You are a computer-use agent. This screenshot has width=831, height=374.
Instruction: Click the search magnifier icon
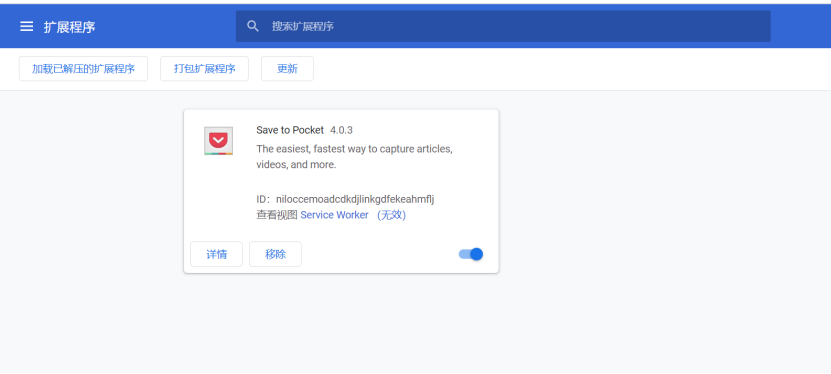click(253, 26)
